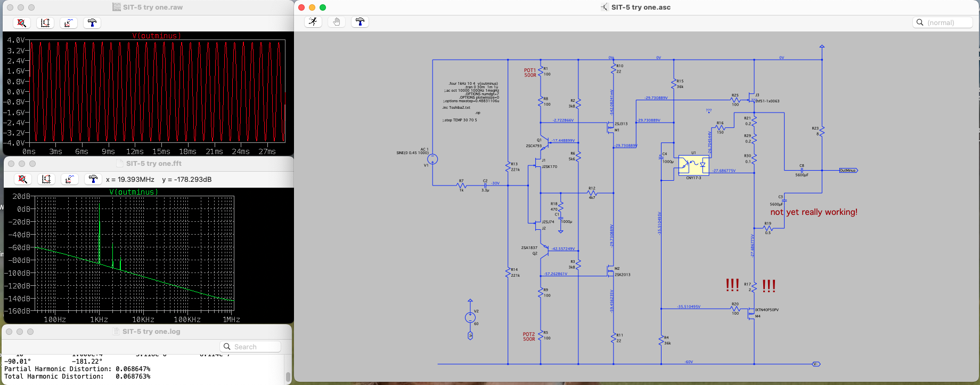Screen dimensions: 980x385
Task: Click POT1 500R label in schematic
Action: tap(530, 73)
